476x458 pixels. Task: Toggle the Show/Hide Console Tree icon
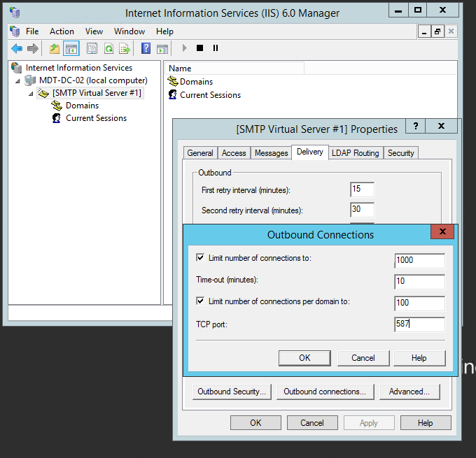pyautogui.click(x=71, y=48)
